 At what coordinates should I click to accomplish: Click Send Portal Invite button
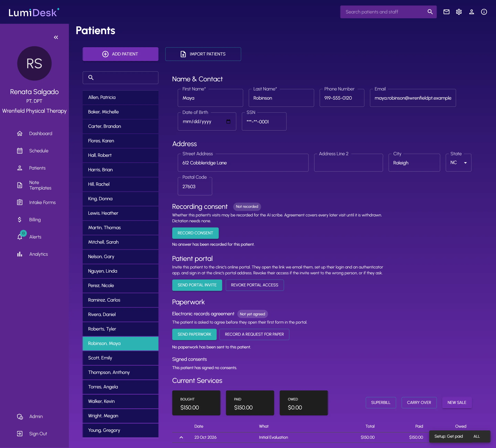197,285
